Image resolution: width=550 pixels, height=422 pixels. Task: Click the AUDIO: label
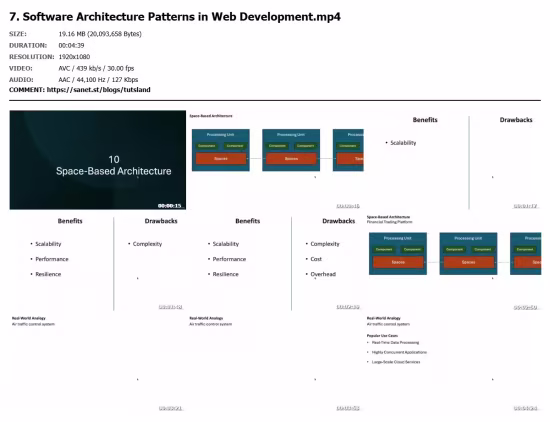click(21, 79)
